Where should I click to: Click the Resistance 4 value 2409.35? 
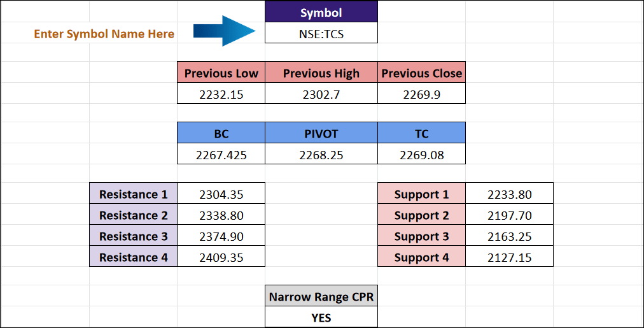[221, 256]
